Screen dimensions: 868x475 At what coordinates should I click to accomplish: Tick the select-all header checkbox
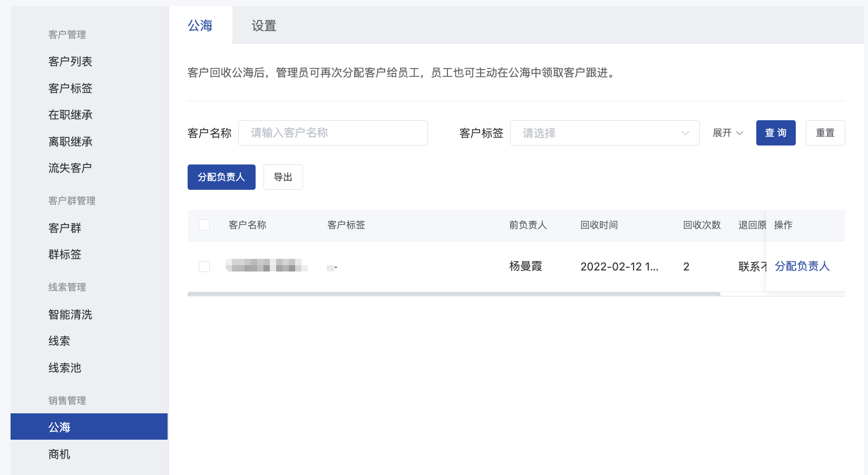[x=204, y=225]
